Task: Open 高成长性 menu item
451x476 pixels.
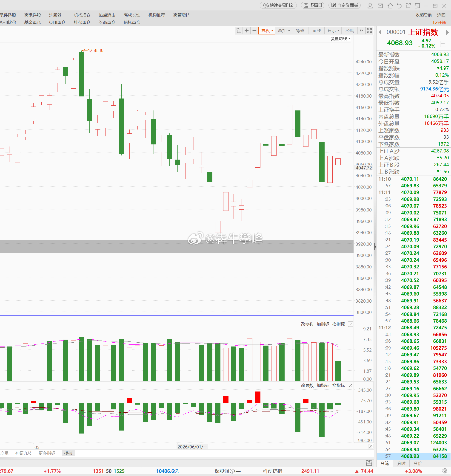Action: tap(132, 15)
